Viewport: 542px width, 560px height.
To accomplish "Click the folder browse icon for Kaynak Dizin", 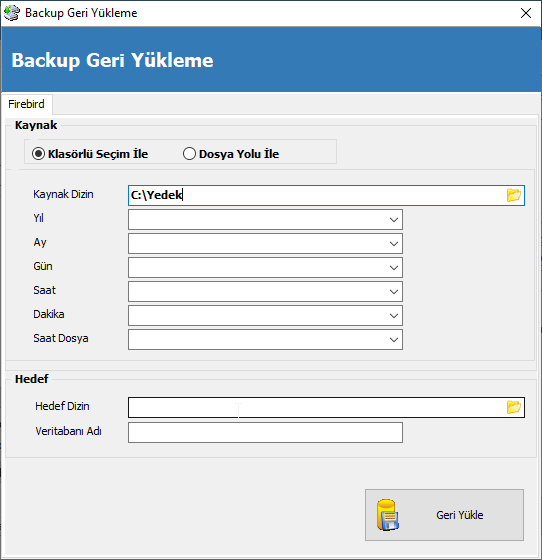I will tap(513, 195).
